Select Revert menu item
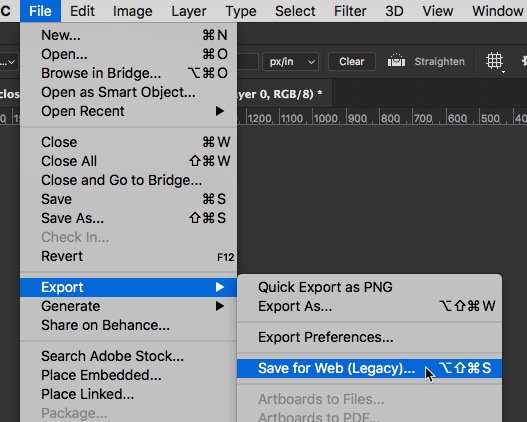This screenshot has height=422, width=527. pyautogui.click(x=128, y=256)
